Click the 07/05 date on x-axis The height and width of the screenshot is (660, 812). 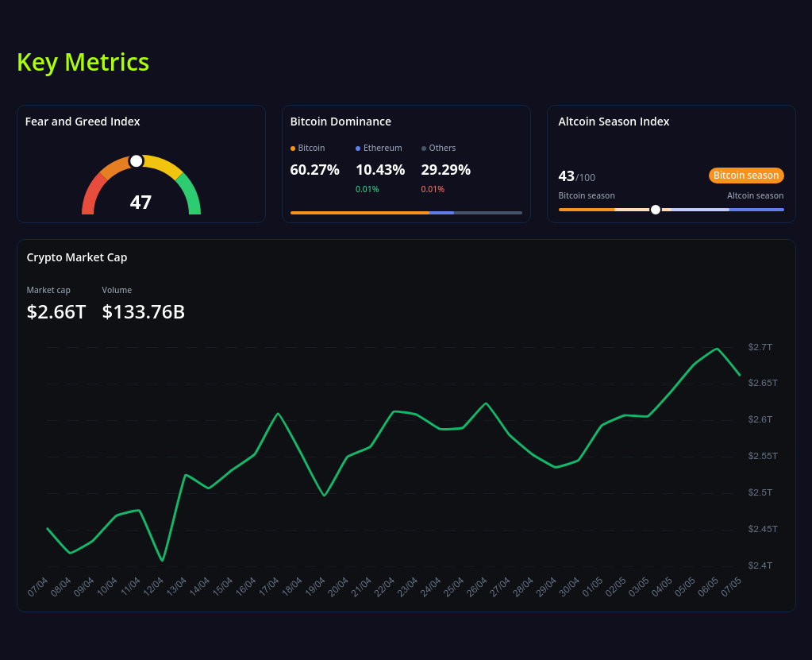click(x=731, y=587)
